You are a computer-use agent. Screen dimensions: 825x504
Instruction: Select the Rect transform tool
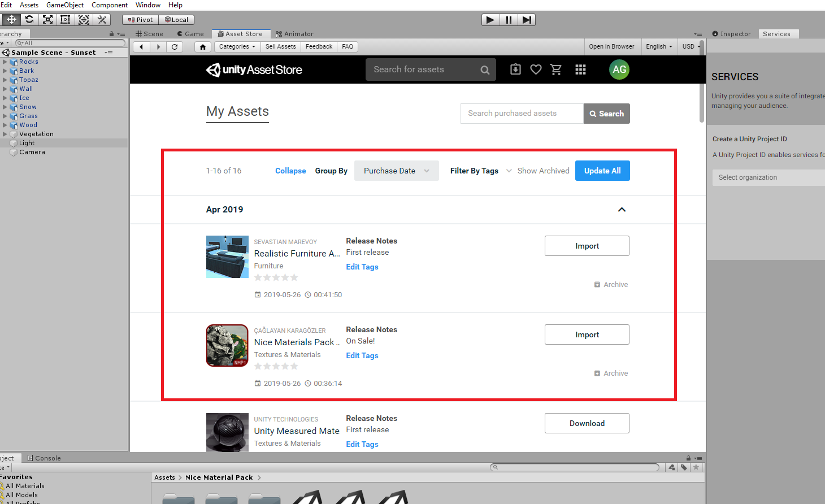pyautogui.click(x=66, y=20)
